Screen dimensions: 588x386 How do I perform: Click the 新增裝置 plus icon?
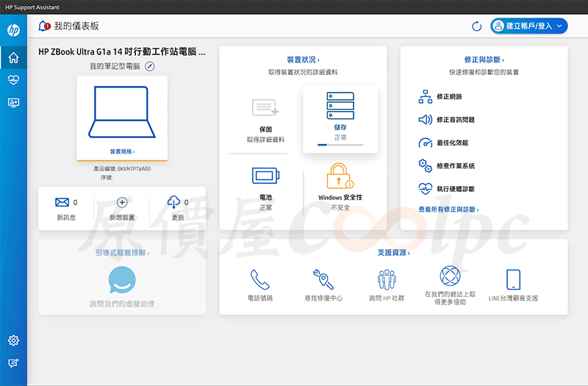point(122,202)
